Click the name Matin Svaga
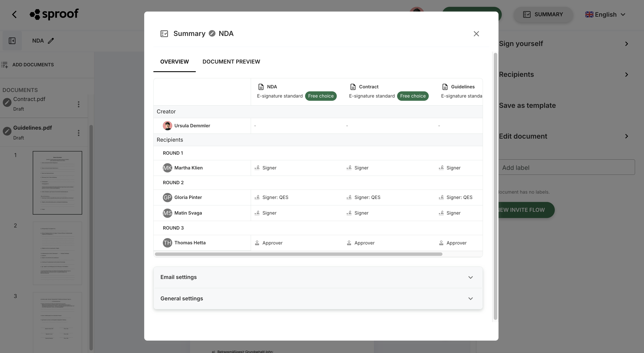Screen dimensions: 644x353 tap(188, 213)
